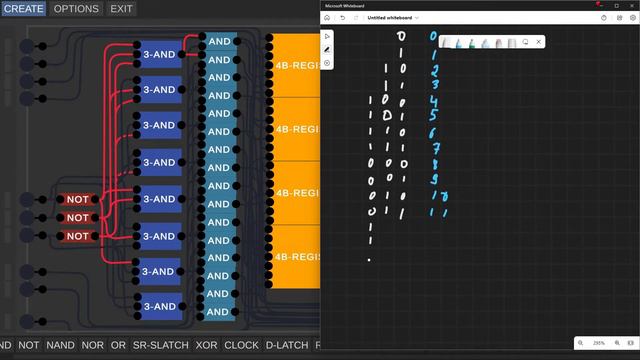Select the eraser in the pen tray
This screenshot has height=360, width=640.
(x=512, y=42)
